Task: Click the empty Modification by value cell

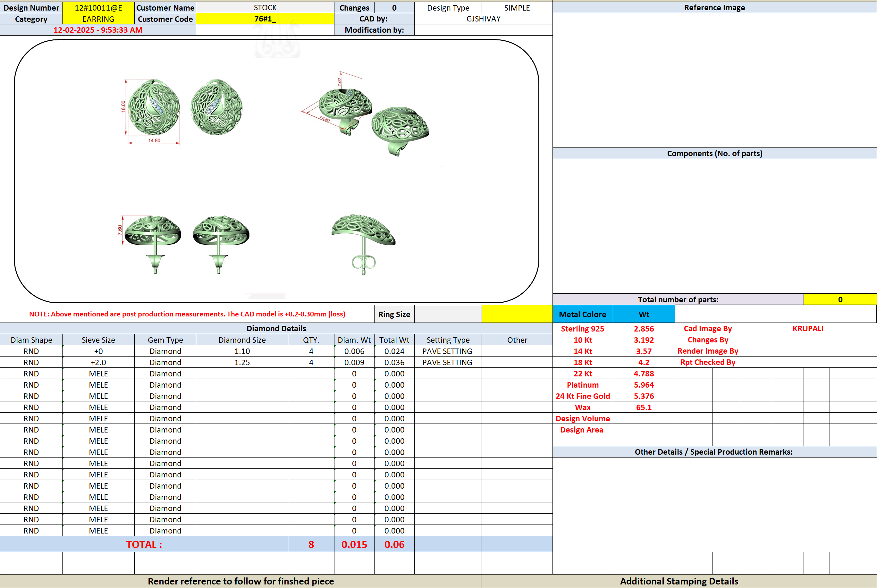Action: (483, 30)
